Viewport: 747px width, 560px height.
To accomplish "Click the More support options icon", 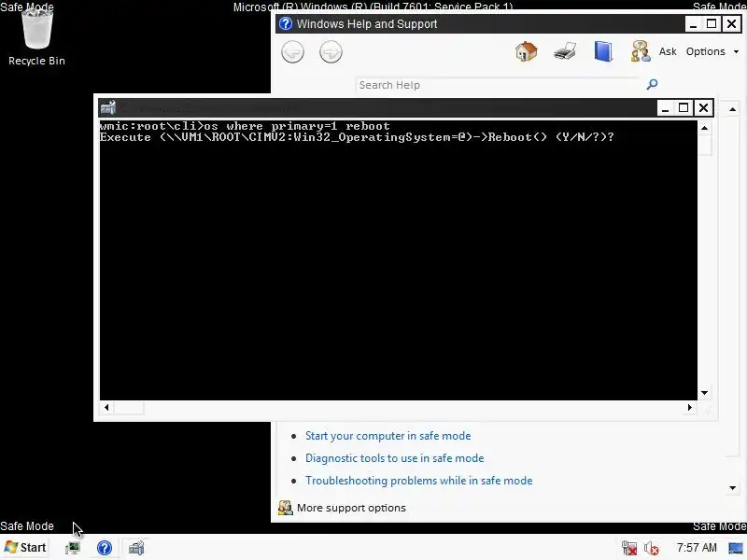I will [x=285, y=508].
